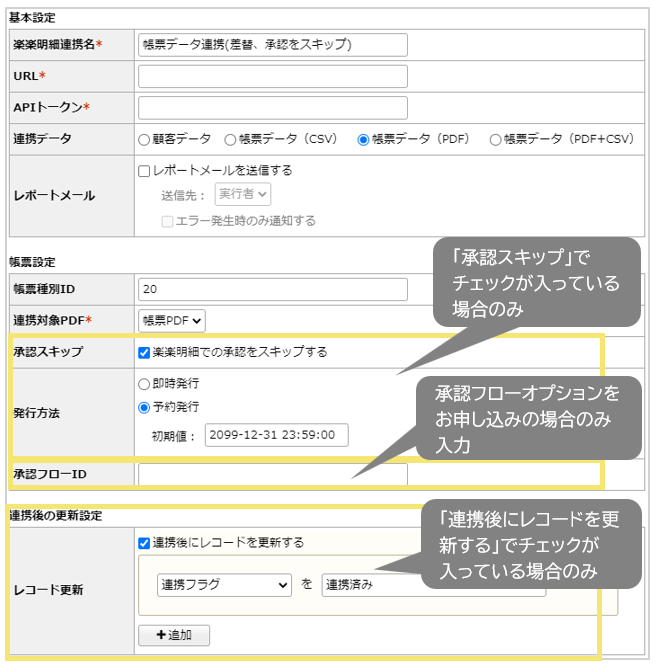Select the 予約発行 radio button

(144, 407)
